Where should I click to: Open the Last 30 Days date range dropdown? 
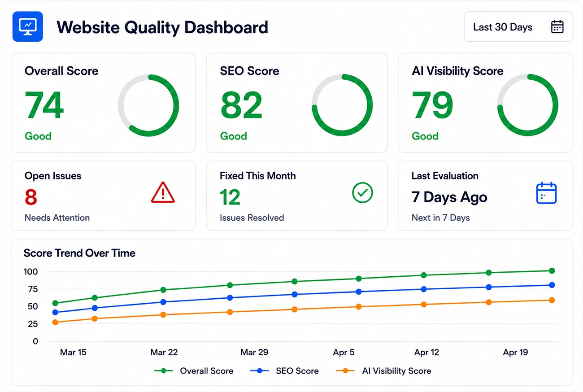pos(518,27)
